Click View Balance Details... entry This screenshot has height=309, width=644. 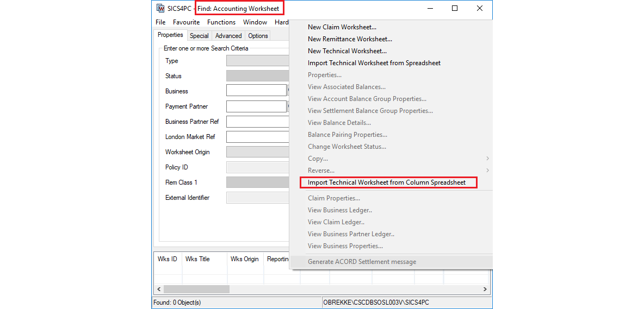click(x=339, y=123)
